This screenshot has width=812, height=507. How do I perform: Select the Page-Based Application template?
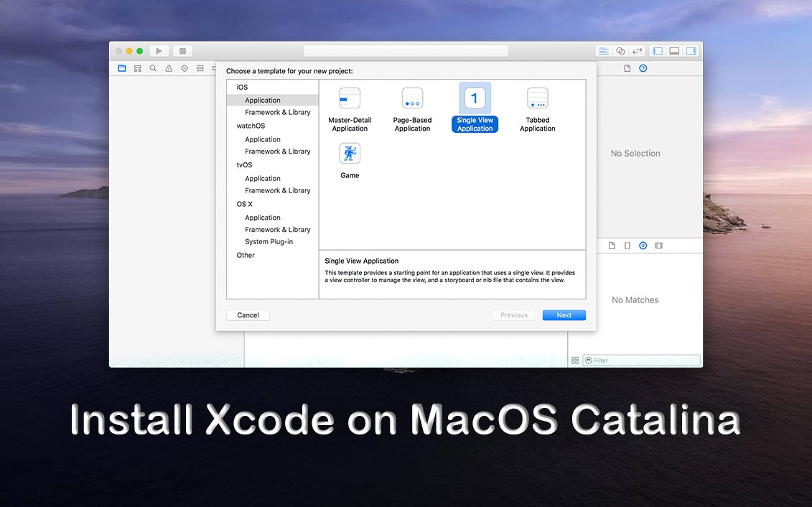412,109
